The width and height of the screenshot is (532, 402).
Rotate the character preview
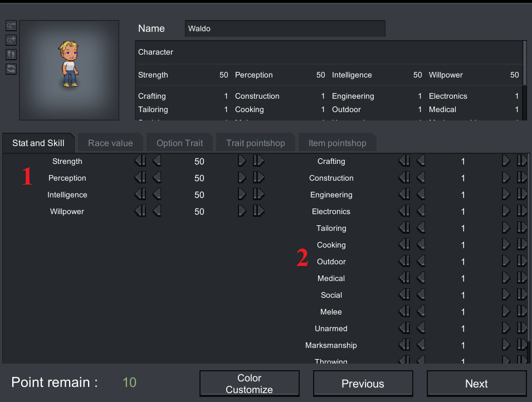pos(11,69)
